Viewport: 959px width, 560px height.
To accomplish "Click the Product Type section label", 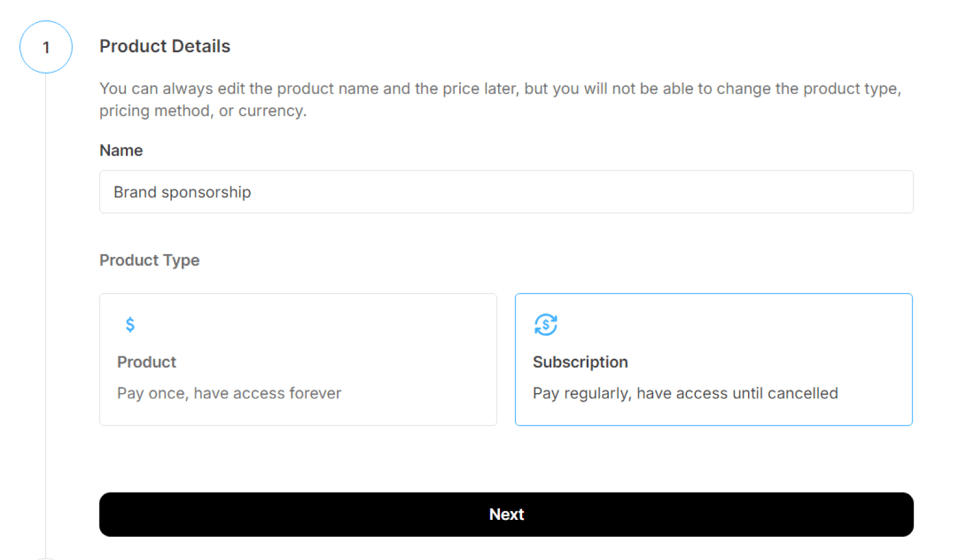I will 149,261.
